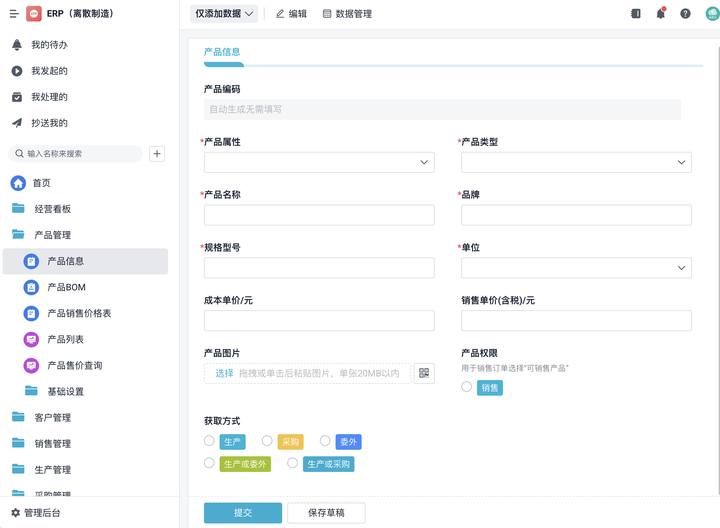Switch to 数据管理 tab
720x528 pixels.
(x=347, y=14)
